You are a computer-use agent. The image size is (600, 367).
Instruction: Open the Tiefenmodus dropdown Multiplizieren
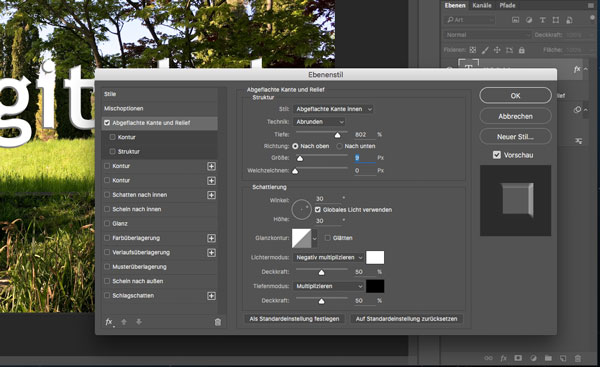coord(328,286)
